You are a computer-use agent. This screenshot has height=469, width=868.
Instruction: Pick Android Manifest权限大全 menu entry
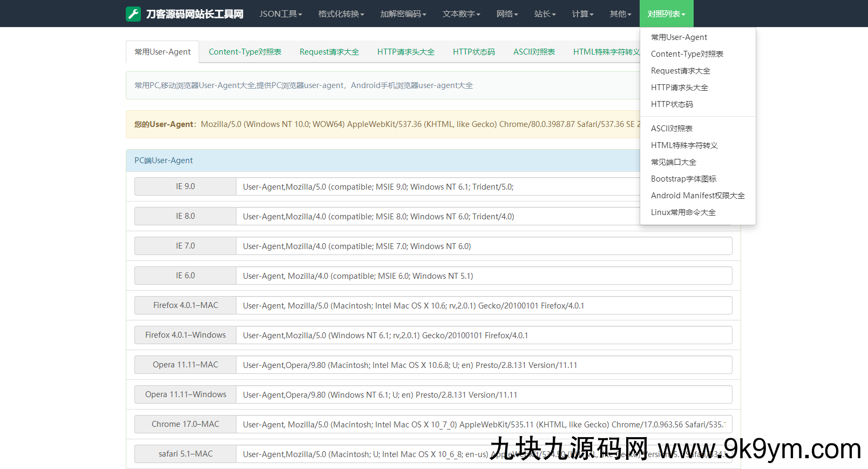[x=697, y=196]
